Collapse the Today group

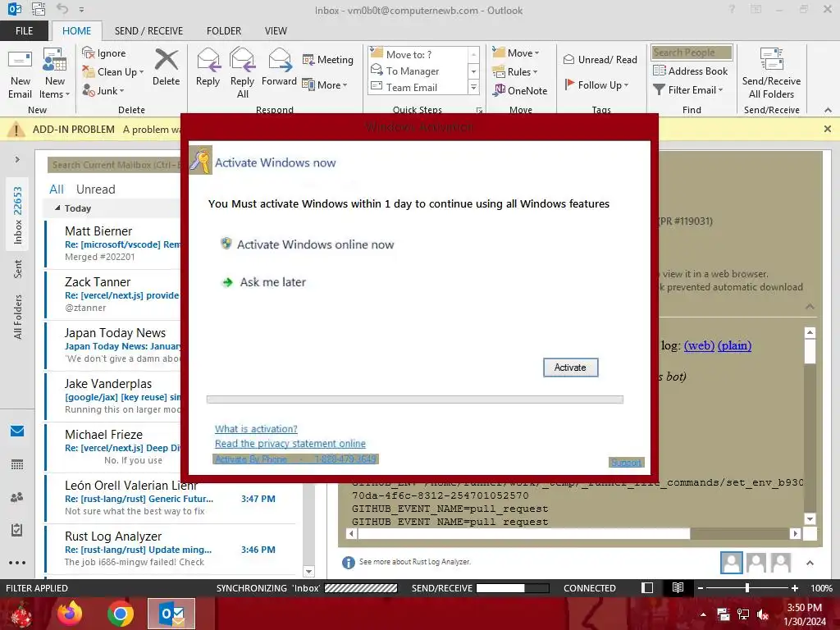(57, 208)
